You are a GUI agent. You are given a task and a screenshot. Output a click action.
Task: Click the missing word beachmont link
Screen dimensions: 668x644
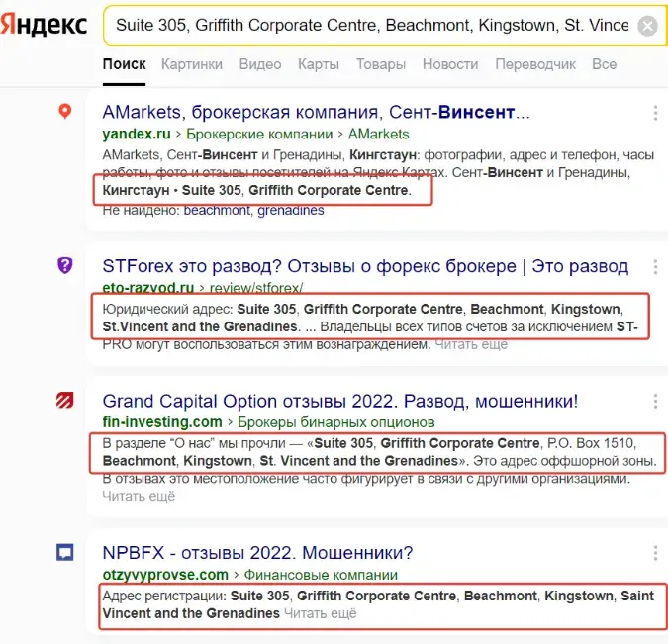click(x=217, y=210)
